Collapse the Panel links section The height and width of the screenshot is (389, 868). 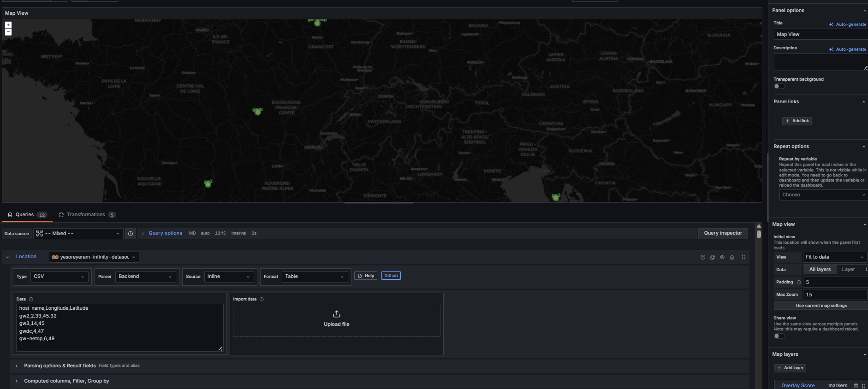864,102
